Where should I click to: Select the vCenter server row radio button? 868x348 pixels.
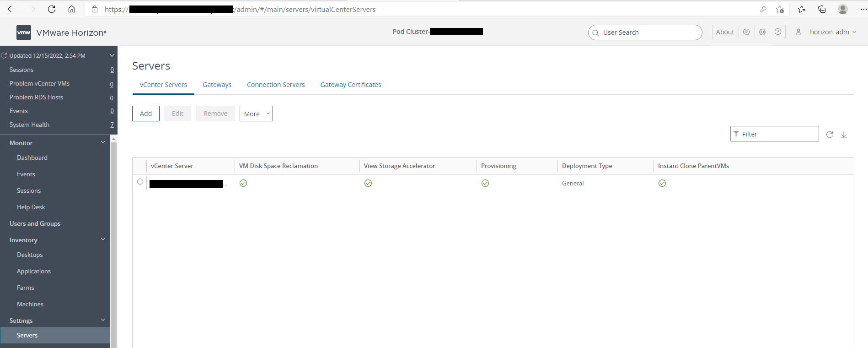pyautogui.click(x=140, y=182)
